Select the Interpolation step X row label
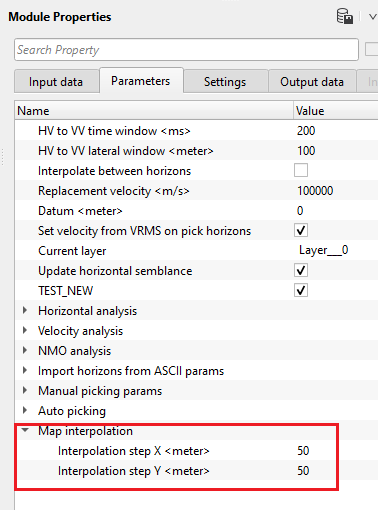 (134, 451)
